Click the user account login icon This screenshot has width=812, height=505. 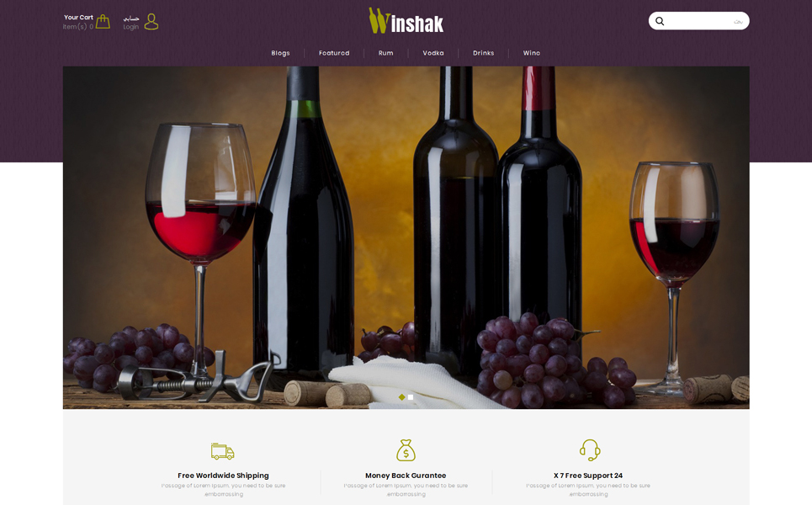click(151, 22)
